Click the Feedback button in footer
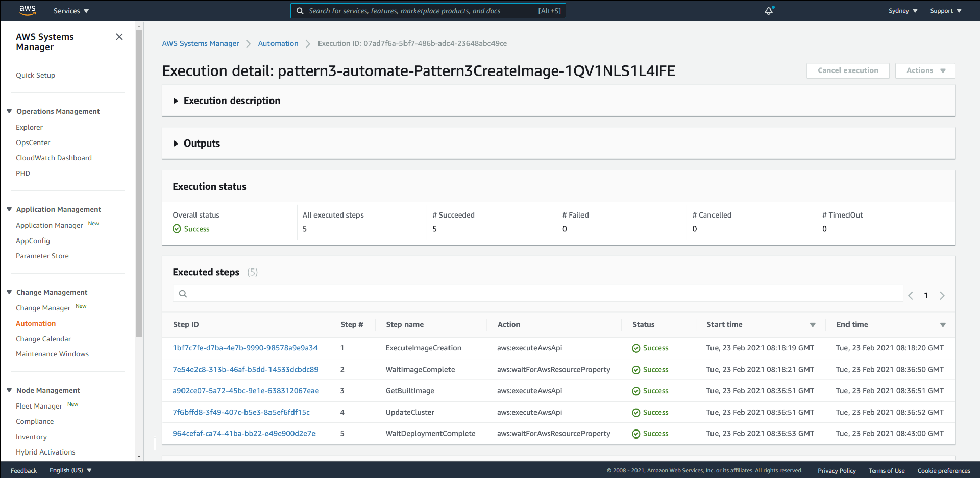The width and height of the screenshot is (980, 478). coord(23,470)
